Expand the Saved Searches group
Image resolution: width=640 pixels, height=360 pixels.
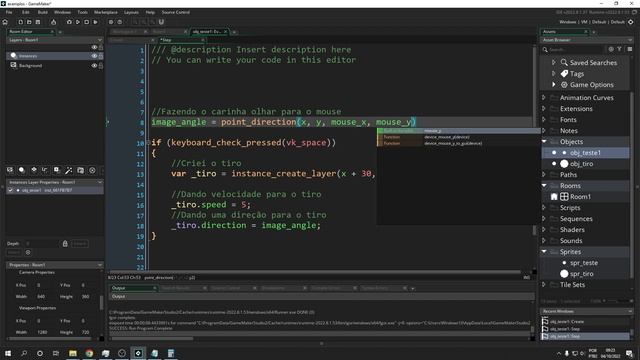pyautogui.click(x=553, y=62)
